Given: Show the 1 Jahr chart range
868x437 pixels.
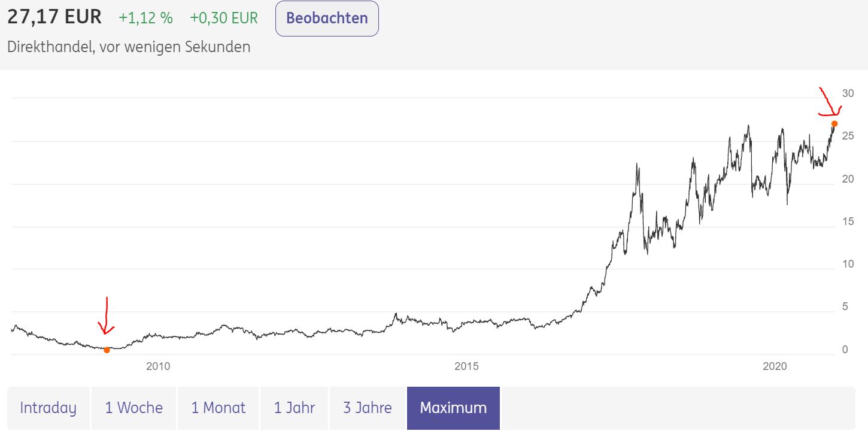Looking at the screenshot, I should (295, 408).
